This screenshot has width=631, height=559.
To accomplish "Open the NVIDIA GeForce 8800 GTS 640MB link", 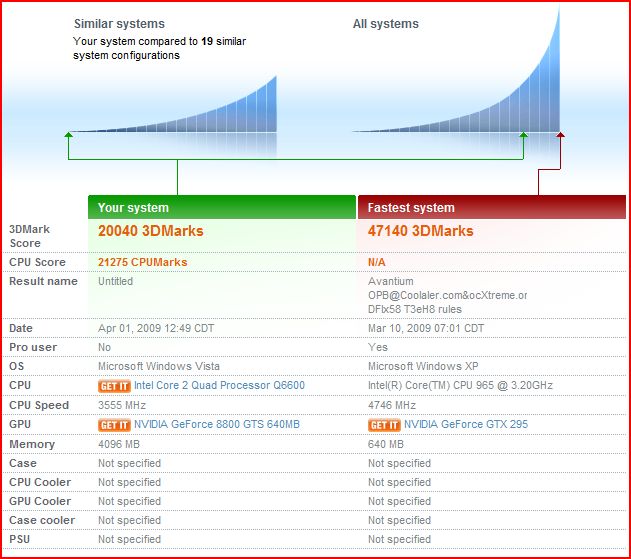I will (x=217, y=424).
